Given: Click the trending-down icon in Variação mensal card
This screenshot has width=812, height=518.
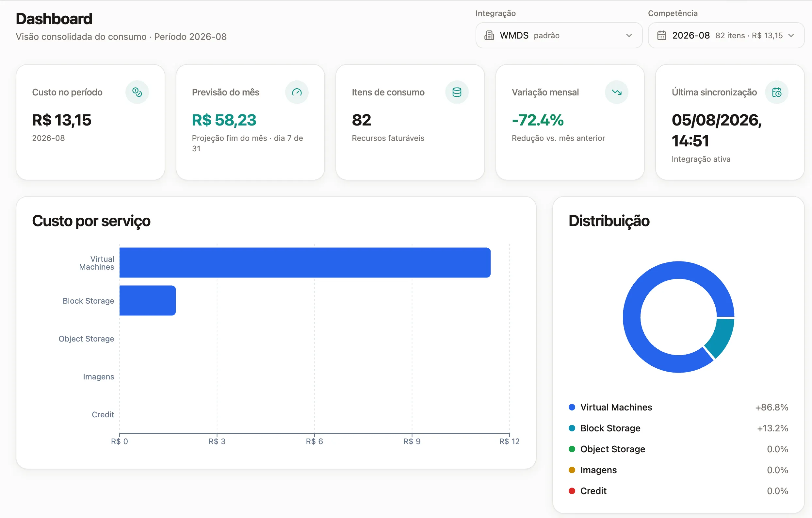Looking at the screenshot, I should [x=616, y=92].
